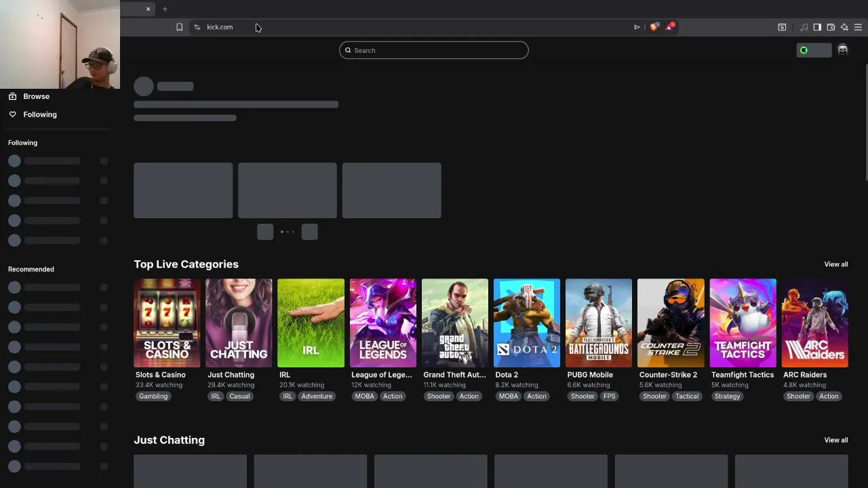Click the Gambling tag under Slots & Casino
The height and width of the screenshot is (488, 868).
[153, 396]
